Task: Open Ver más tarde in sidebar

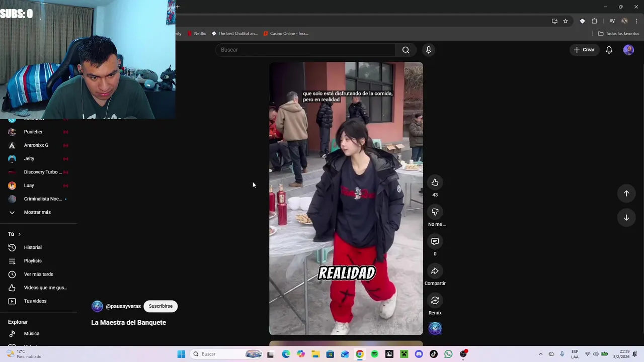Action: click(38, 275)
